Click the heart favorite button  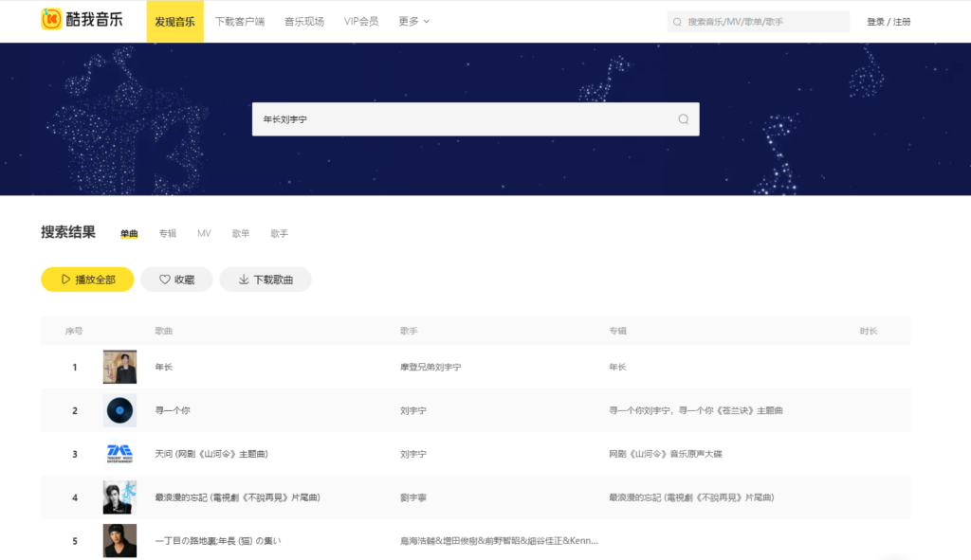tap(176, 280)
